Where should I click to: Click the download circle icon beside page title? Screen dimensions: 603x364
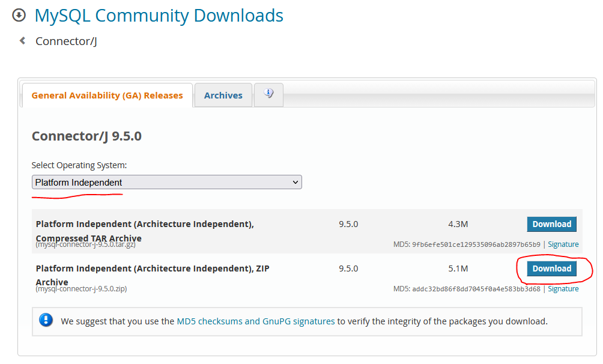(19, 15)
